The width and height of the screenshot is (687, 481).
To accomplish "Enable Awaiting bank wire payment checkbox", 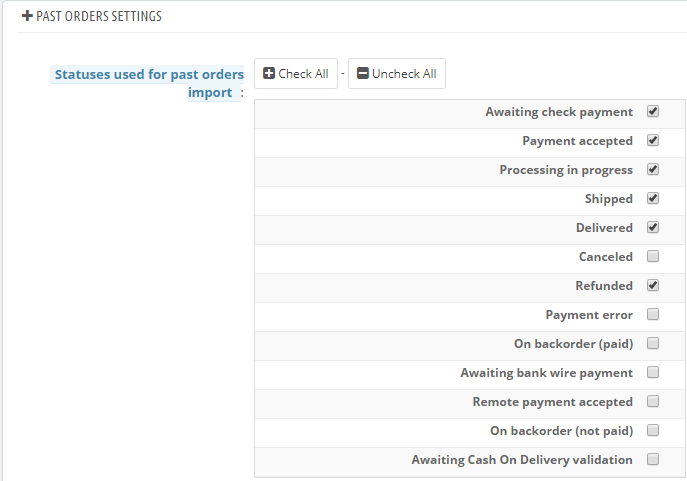I will tap(653, 372).
